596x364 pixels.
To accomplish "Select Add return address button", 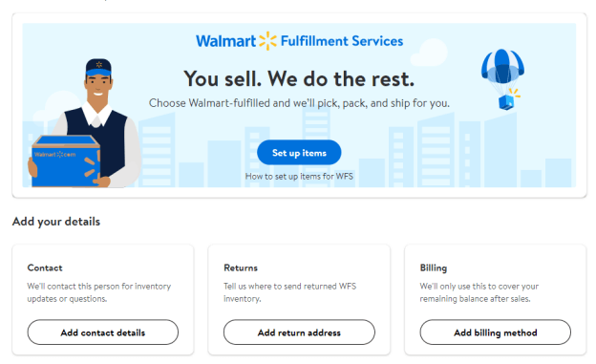I will pyautogui.click(x=299, y=332).
